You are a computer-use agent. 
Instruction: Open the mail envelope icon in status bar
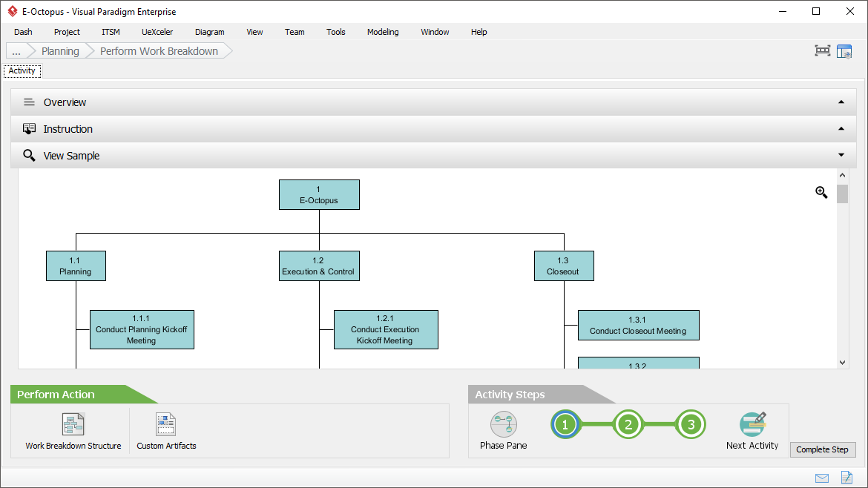(822, 478)
